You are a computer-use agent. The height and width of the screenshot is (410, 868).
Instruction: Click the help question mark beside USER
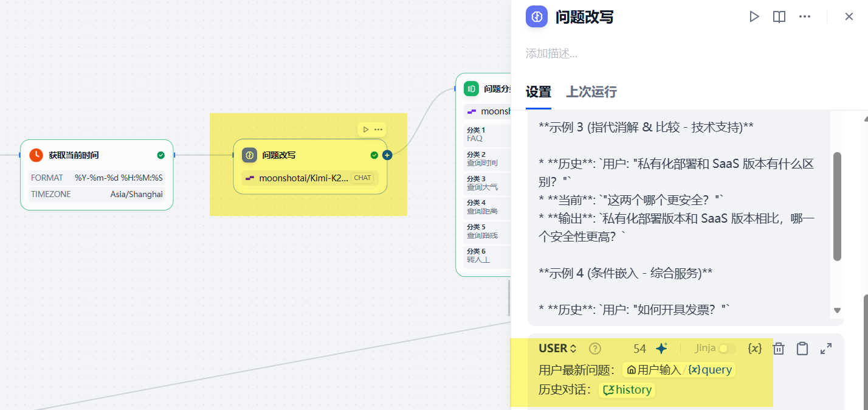[x=595, y=349]
